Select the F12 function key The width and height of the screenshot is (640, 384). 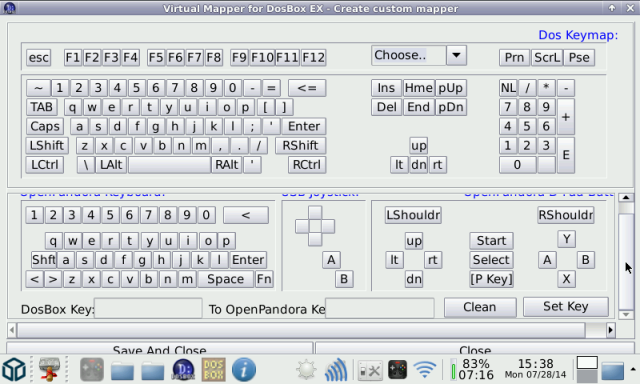pyautogui.click(x=313, y=58)
